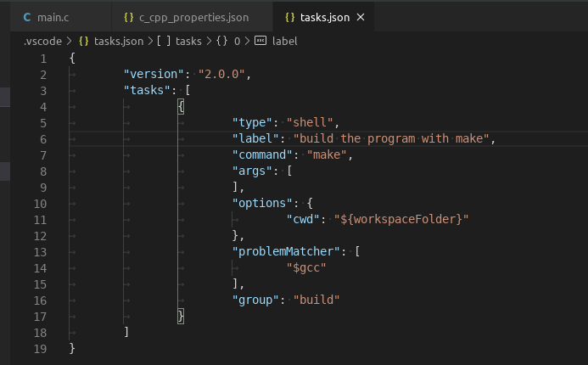Click the C file icon on main.c tab
Screen dimensions: 588x365
click(x=27, y=17)
